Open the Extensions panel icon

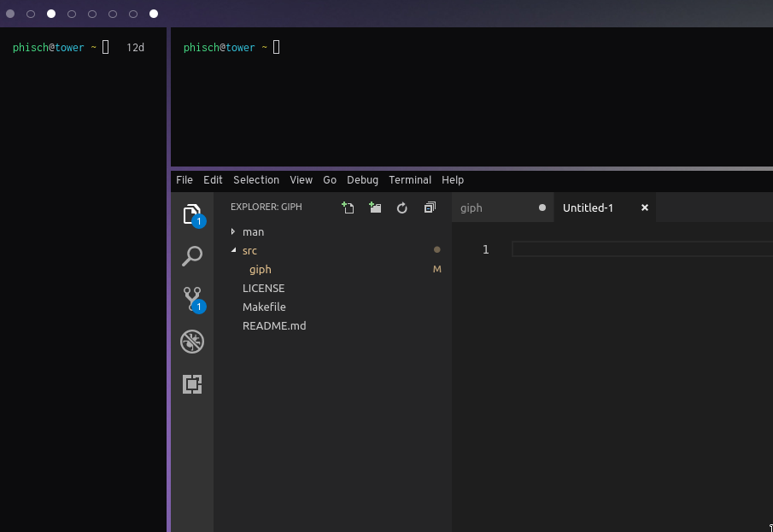click(x=191, y=384)
